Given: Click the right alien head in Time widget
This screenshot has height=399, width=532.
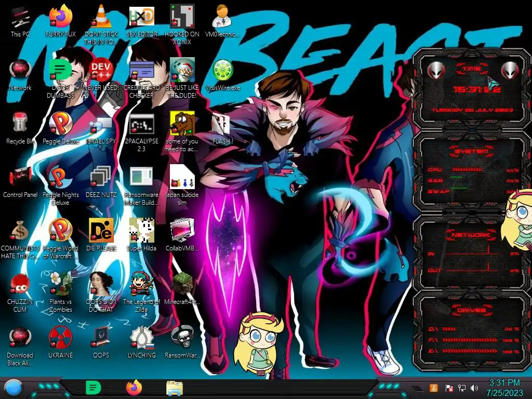Looking at the screenshot, I should point(510,71).
